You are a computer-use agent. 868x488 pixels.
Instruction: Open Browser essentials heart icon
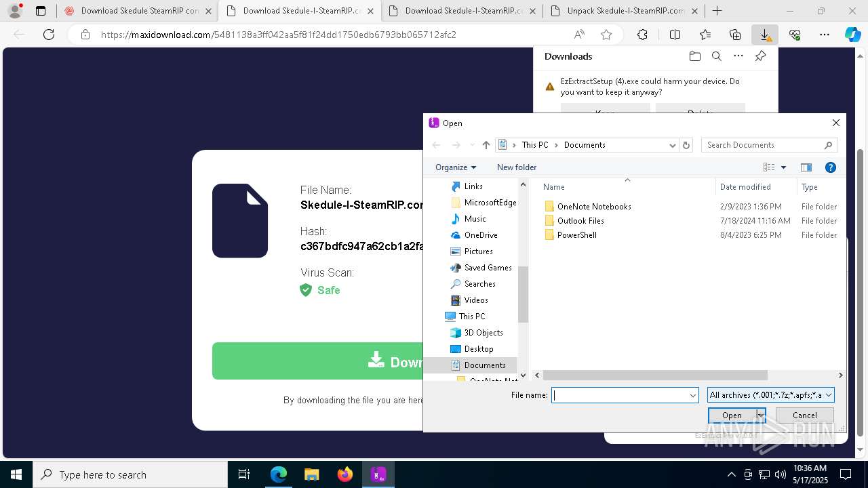coord(795,35)
